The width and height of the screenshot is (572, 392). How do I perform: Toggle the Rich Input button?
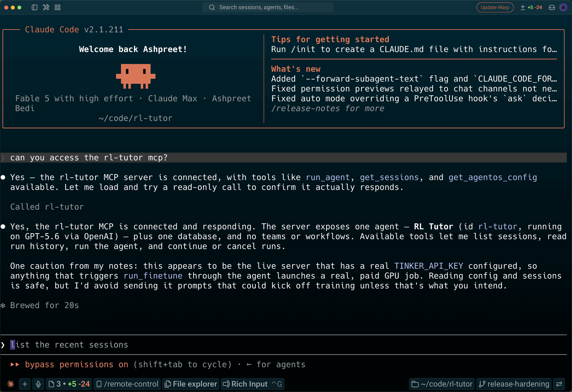[252, 384]
